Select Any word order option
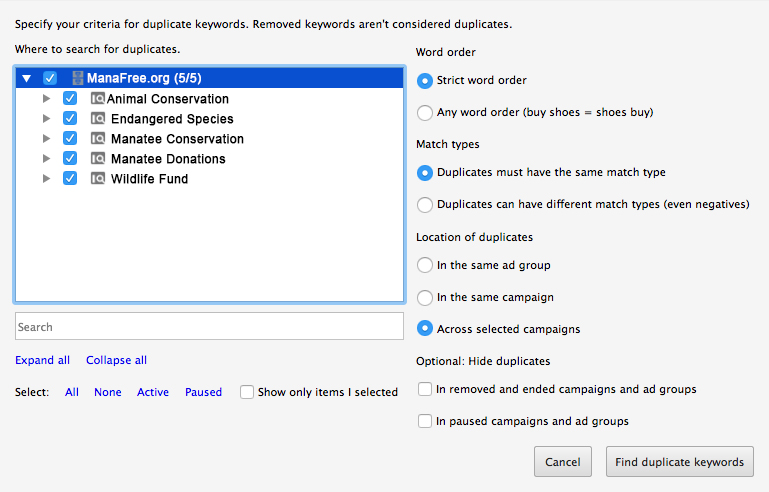 point(425,112)
